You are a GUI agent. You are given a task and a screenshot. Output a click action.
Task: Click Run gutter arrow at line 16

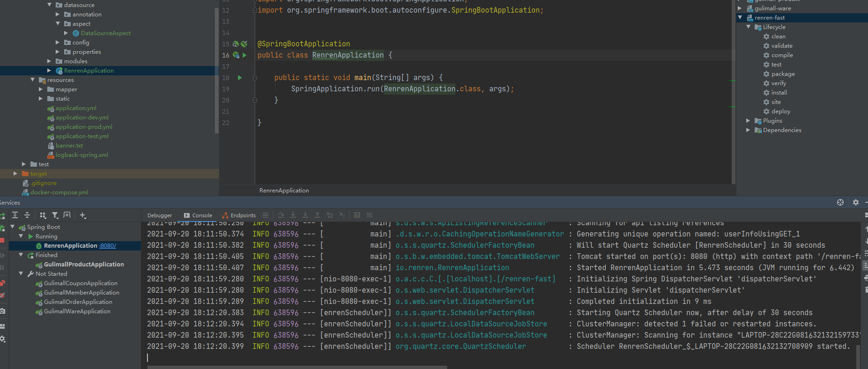coord(244,55)
